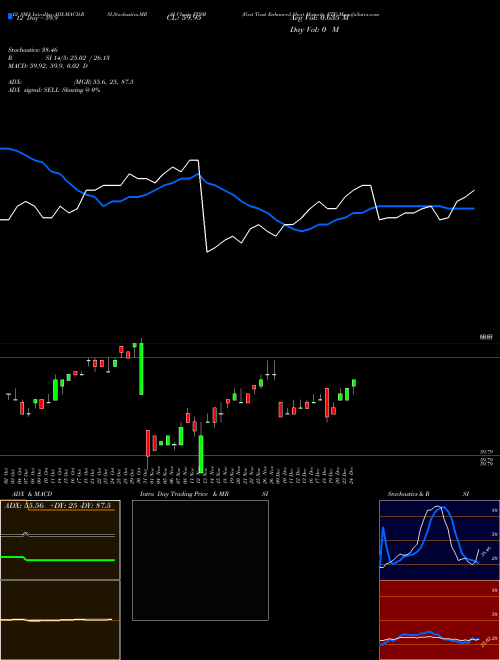Click the 'Day Vol: 0 M' readout

tap(314, 30)
